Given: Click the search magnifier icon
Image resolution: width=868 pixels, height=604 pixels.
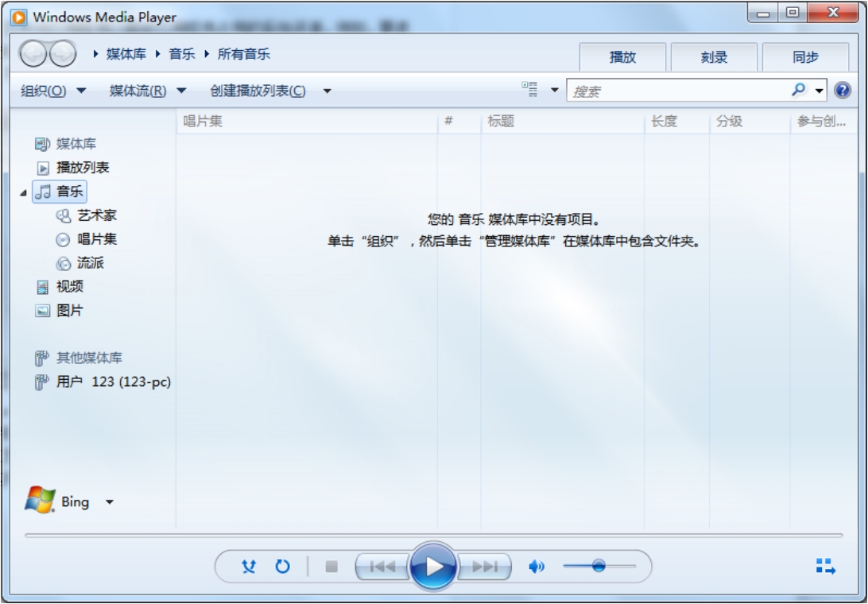Looking at the screenshot, I should pyautogui.click(x=798, y=90).
